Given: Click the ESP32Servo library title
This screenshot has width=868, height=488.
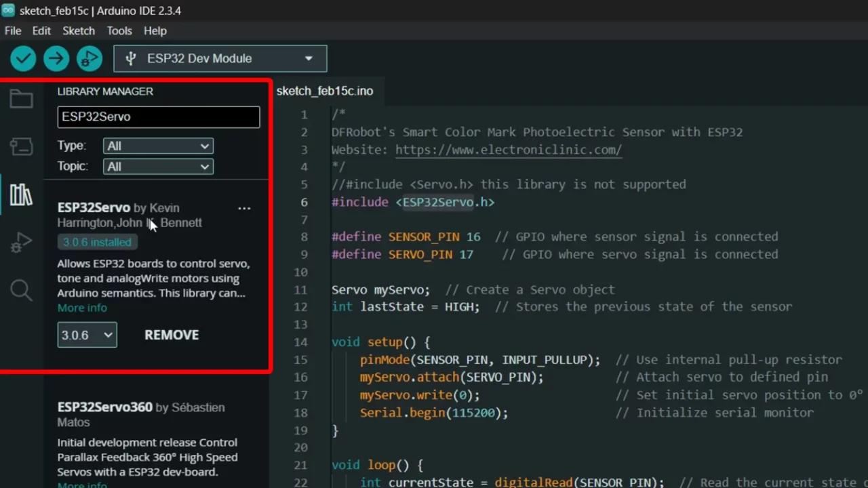Looking at the screenshot, I should point(94,207).
